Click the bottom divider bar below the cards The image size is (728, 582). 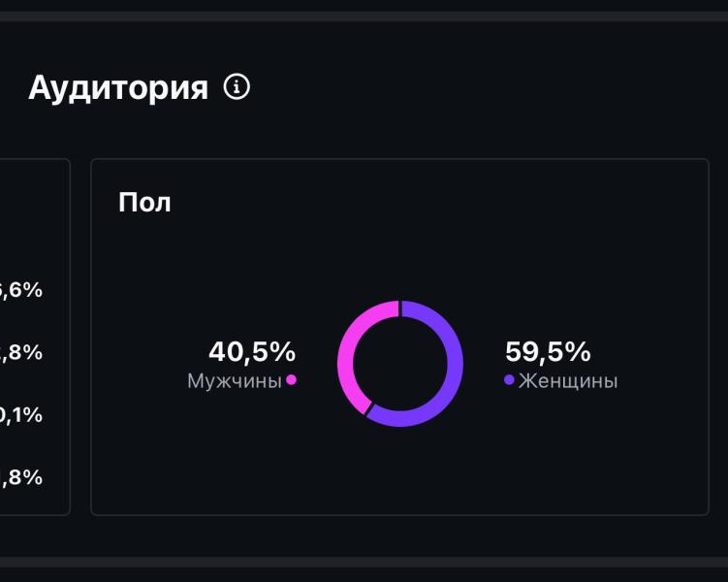[364, 562]
